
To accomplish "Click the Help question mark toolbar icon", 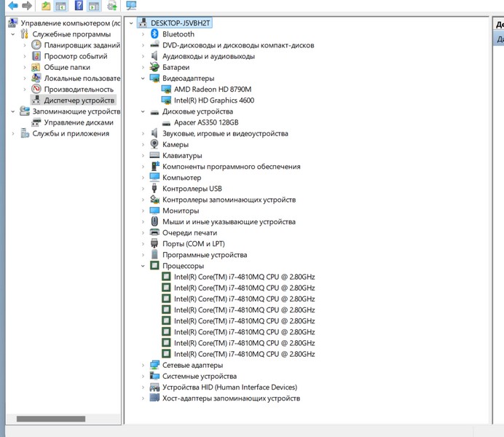I will click(x=79, y=6).
